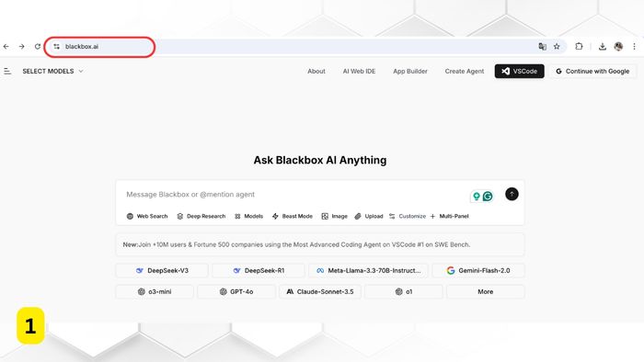The height and width of the screenshot is (362, 644).
Task: Open the Create Agent link
Action: point(464,72)
